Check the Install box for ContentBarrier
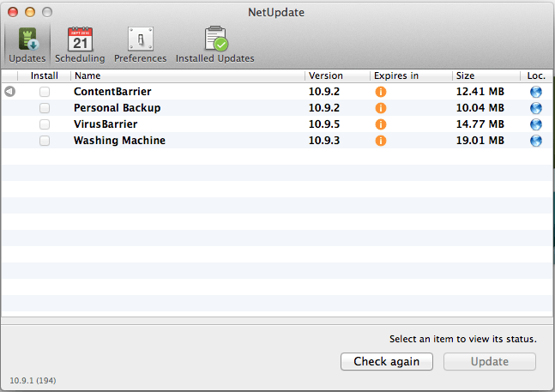The height and width of the screenshot is (392, 555). point(45,92)
